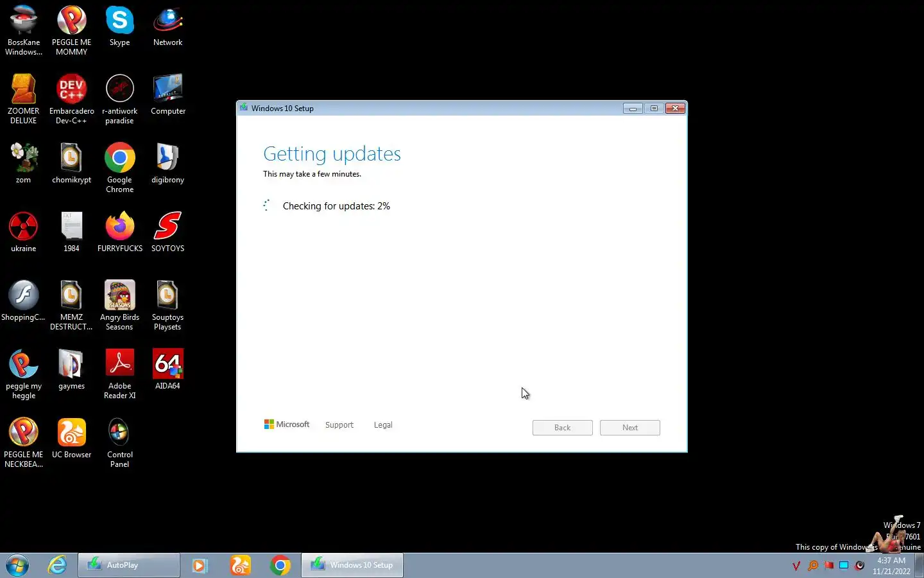Viewport: 924px width, 578px height.
Task: Open the Windows Start menu orb
Action: (x=17, y=566)
